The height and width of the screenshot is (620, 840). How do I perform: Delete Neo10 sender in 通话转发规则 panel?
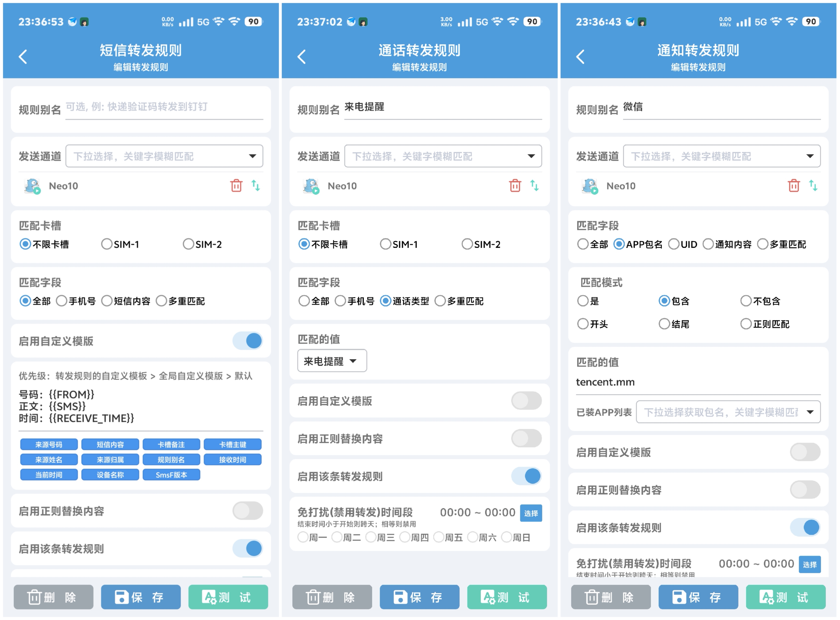[x=515, y=186]
